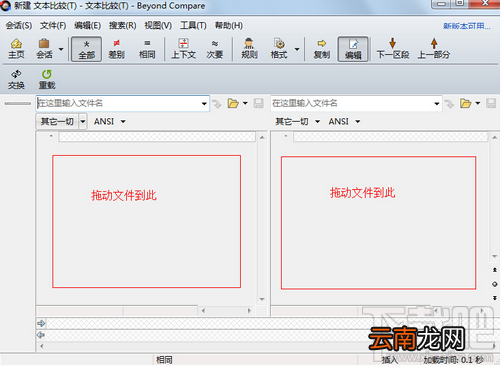Toggle the 差别 differences filter
Screen dimensions: 502x367
coord(116,49)
